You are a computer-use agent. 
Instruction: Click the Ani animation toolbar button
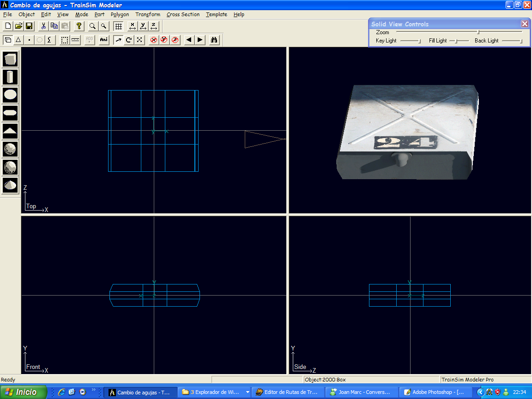tap(104, 40)
